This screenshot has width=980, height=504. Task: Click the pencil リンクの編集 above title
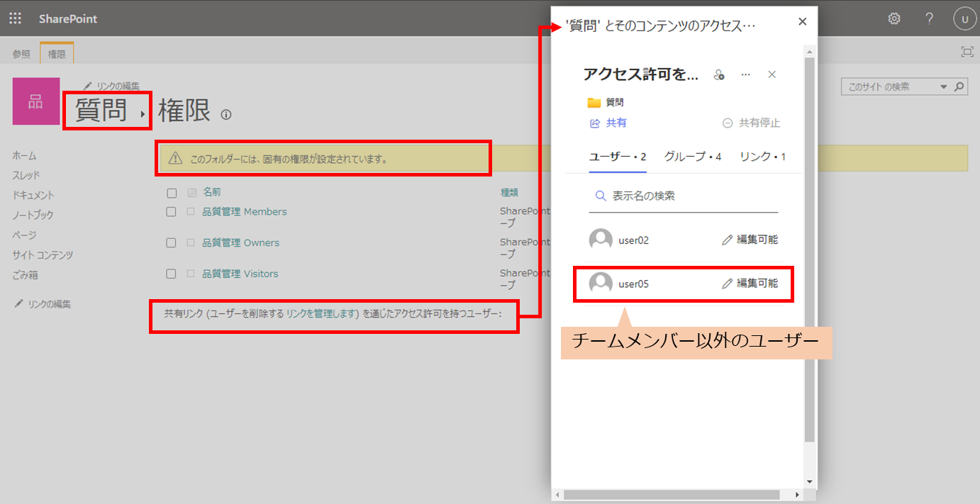point(111,86)
